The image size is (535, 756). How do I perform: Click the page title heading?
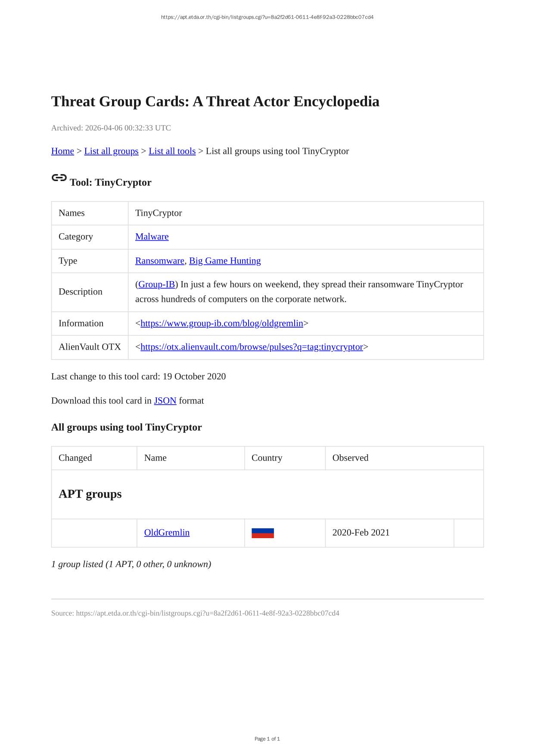pyautogui.click(x=215, y=102)
